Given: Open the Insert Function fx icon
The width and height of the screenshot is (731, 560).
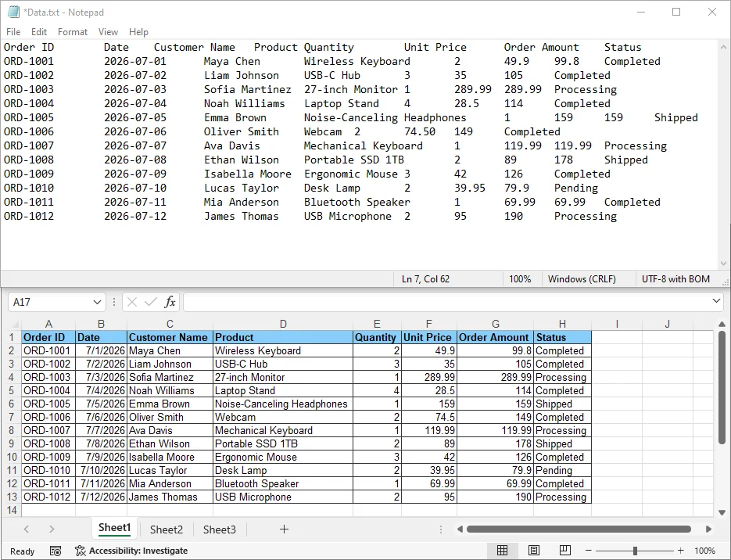Looking at the screenshot, I should pos(170,302).
